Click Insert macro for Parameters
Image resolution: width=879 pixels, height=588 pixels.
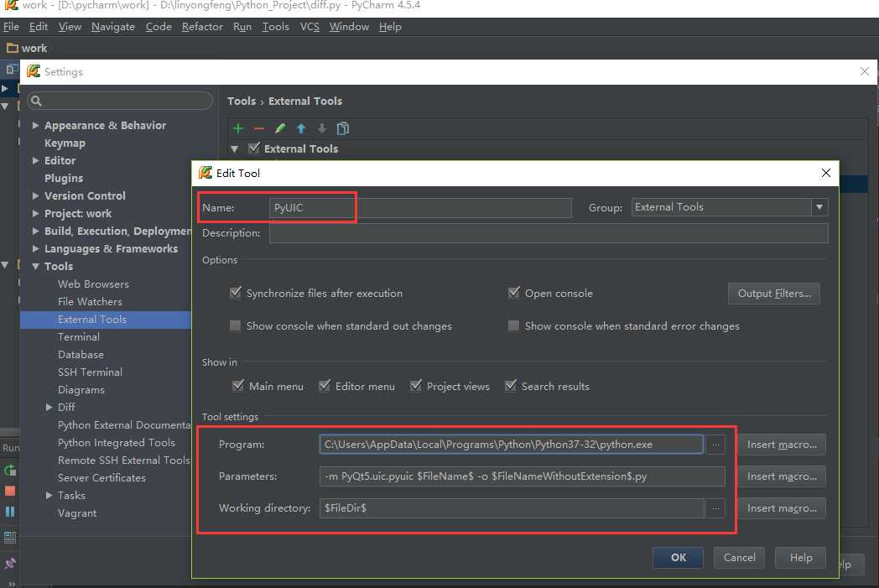[x=782, y=476]
